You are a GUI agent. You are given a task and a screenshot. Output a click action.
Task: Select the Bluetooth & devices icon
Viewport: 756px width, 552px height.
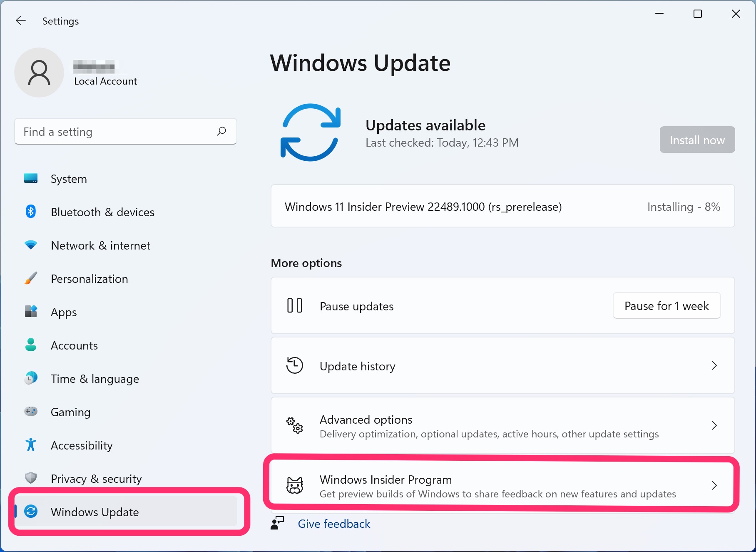click(x=30, y=212)
